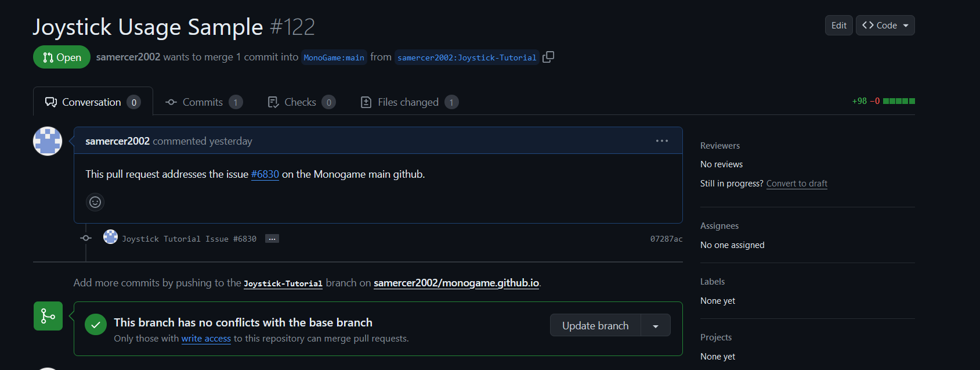Switch to Files changed tab
The width and height of the screenshot is (980, 370).
pyautogui.click(x=409, y=102)
